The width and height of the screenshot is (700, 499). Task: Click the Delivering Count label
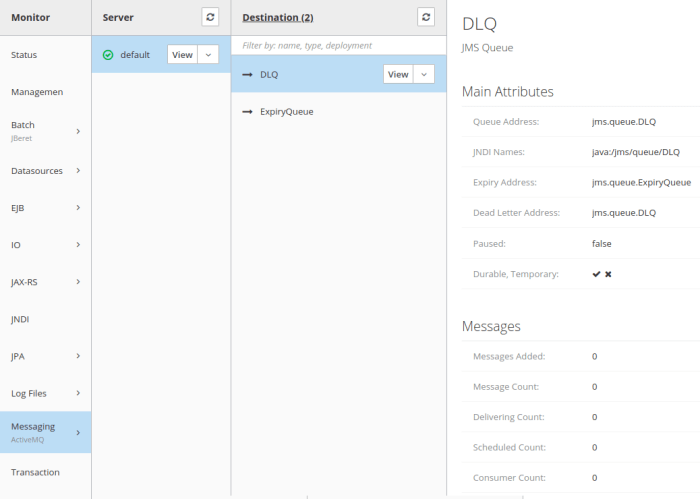(x=509, y=417)
